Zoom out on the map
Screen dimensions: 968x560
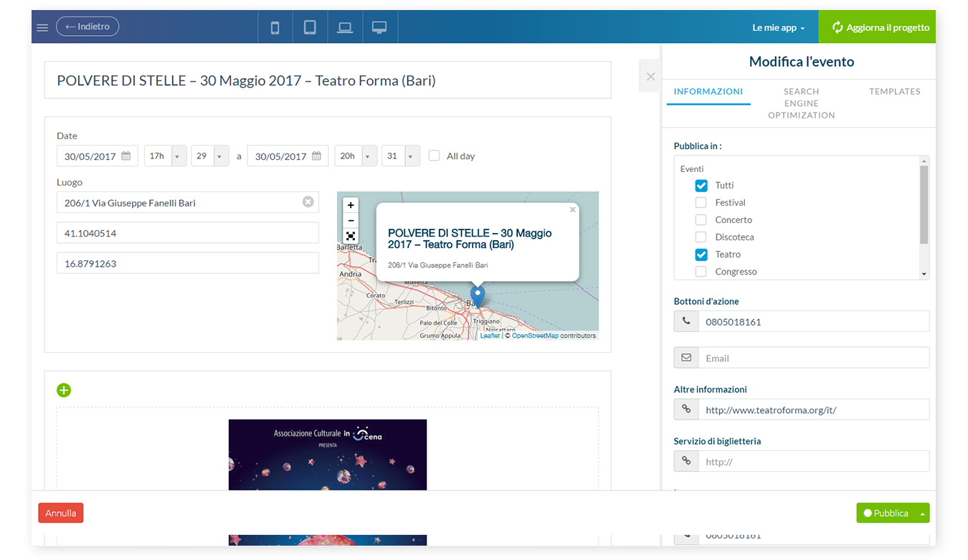(x=351, y=220)
